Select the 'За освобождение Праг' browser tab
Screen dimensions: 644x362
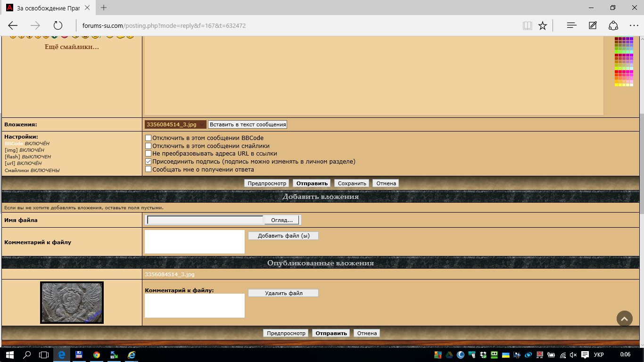tap(47, 8)
